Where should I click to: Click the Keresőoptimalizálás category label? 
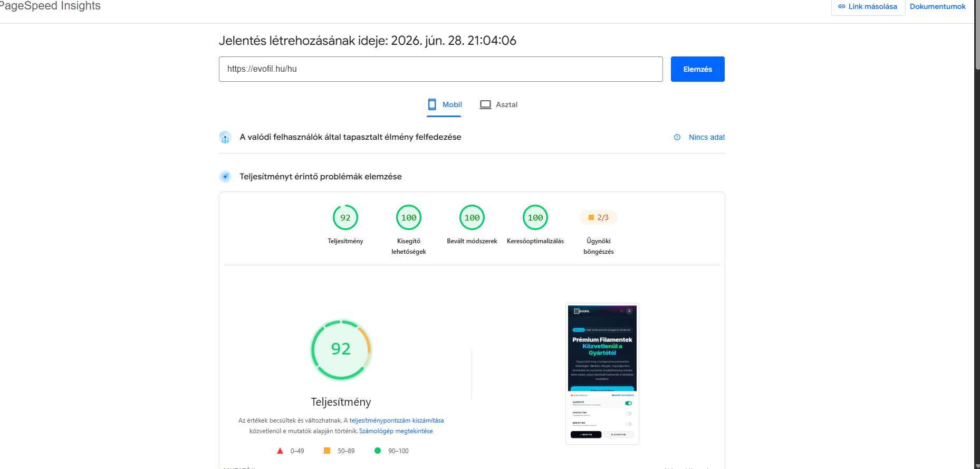pos(535,241)
